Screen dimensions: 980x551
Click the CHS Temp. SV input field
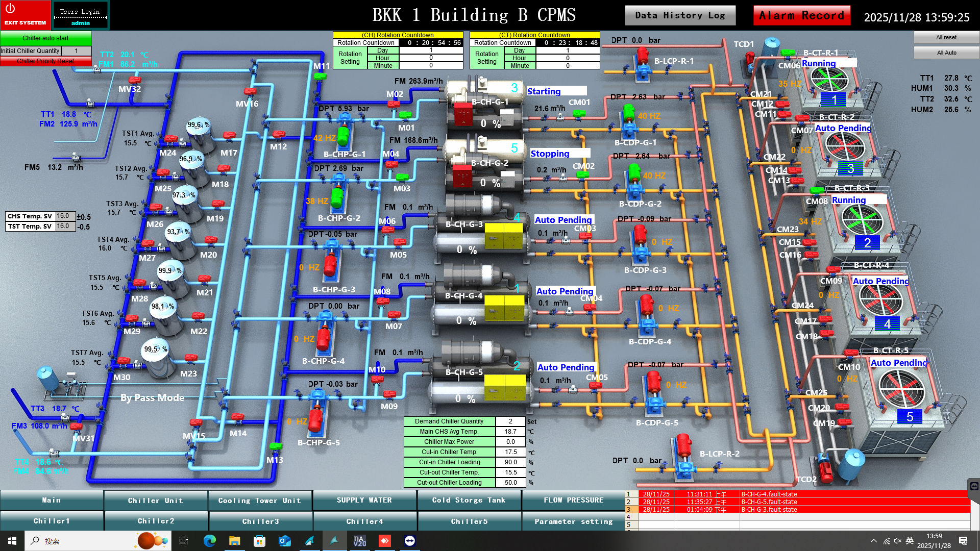(x=65, y=216)
